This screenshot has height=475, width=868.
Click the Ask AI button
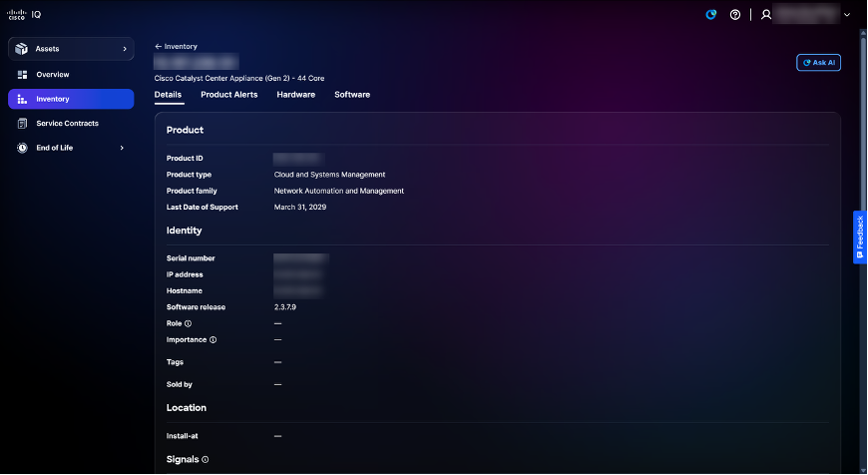pos(818,63)
